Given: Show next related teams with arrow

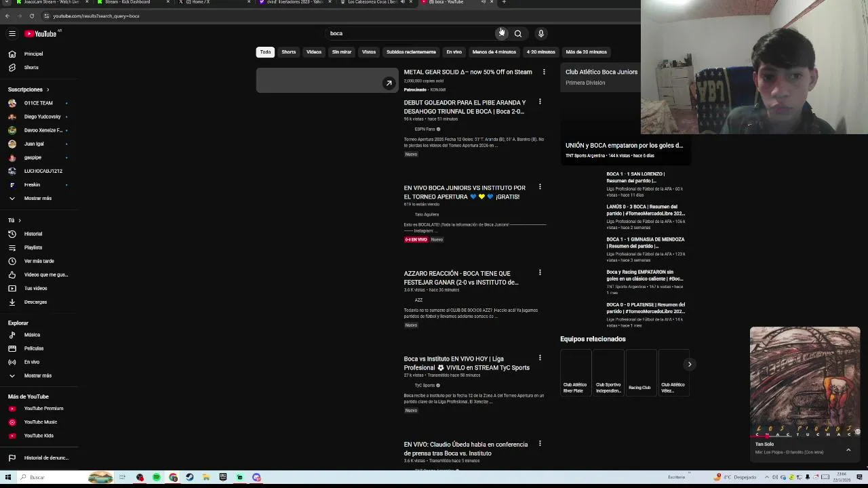Looking at the screenshot, I should (689, 365).
